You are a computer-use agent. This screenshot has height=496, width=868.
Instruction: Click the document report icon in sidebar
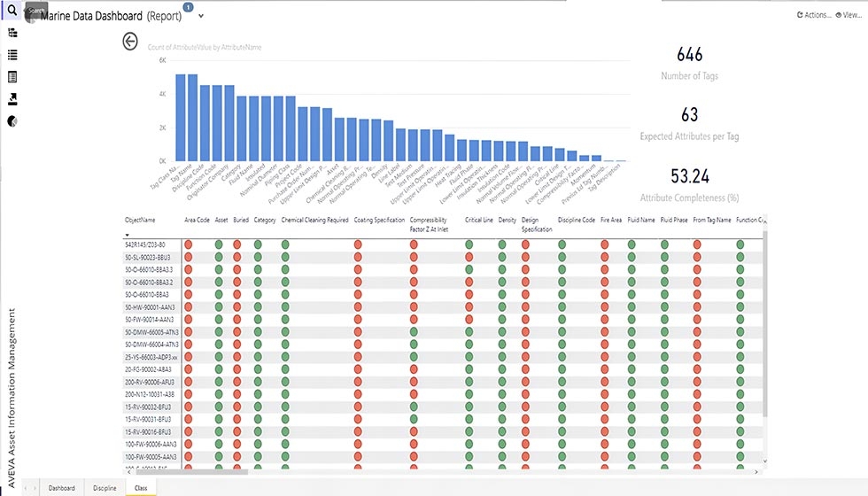point(12,77)
